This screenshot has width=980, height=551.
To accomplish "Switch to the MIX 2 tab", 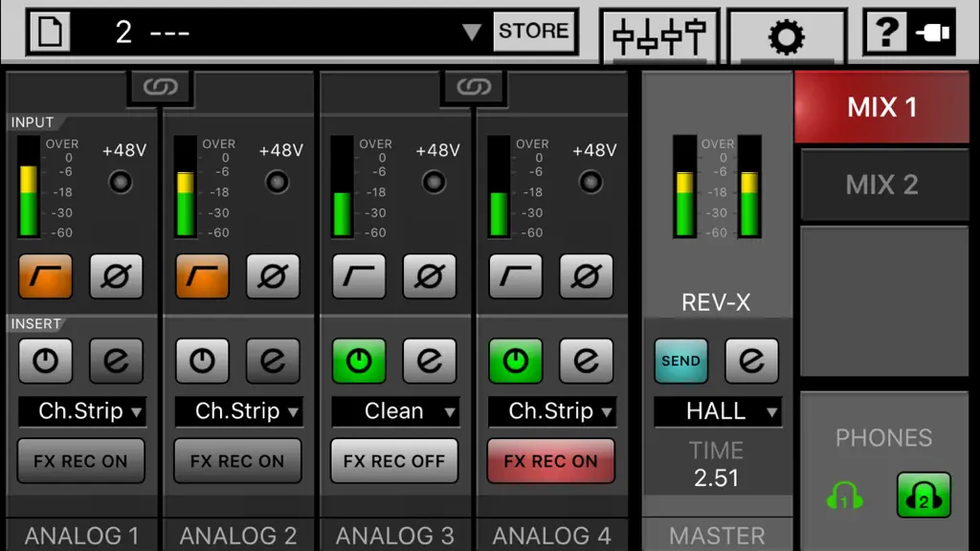I will (882, 185).
